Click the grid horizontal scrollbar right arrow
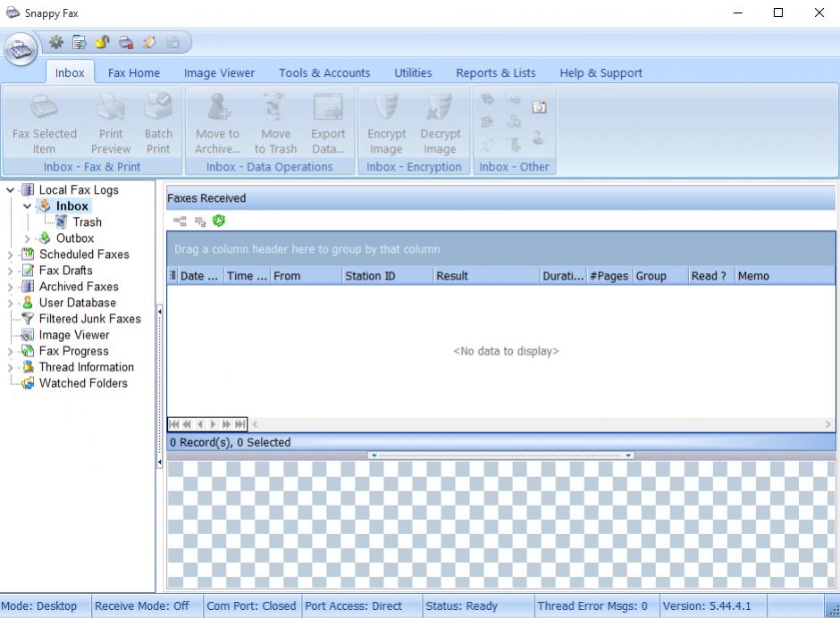The image size is (840, 618). point(828,424)
